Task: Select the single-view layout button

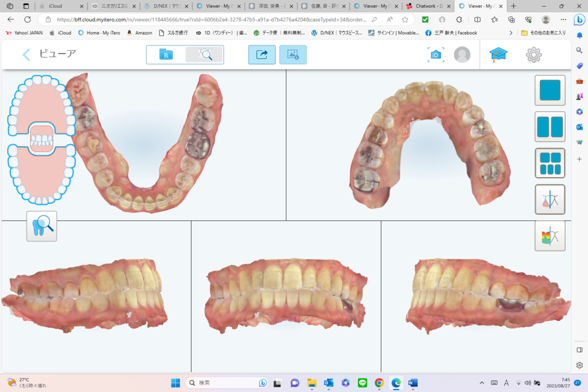Action: pyautogui.click(x=550, y=91)
